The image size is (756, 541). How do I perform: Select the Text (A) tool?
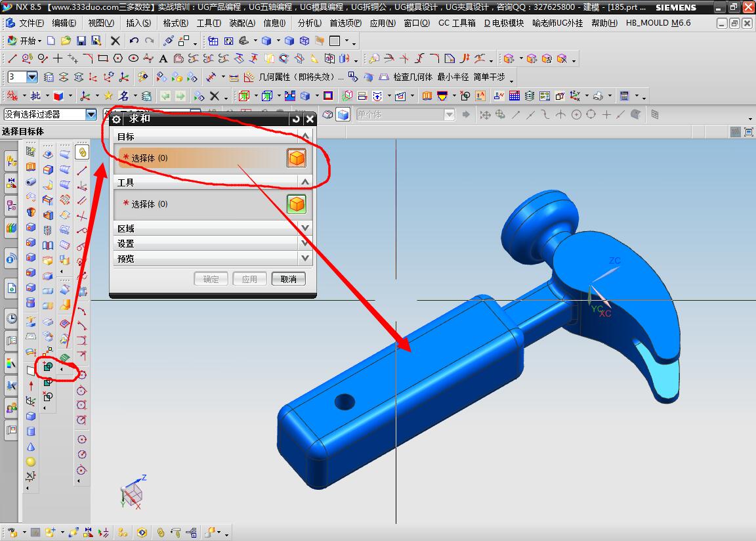click(163, 59)
